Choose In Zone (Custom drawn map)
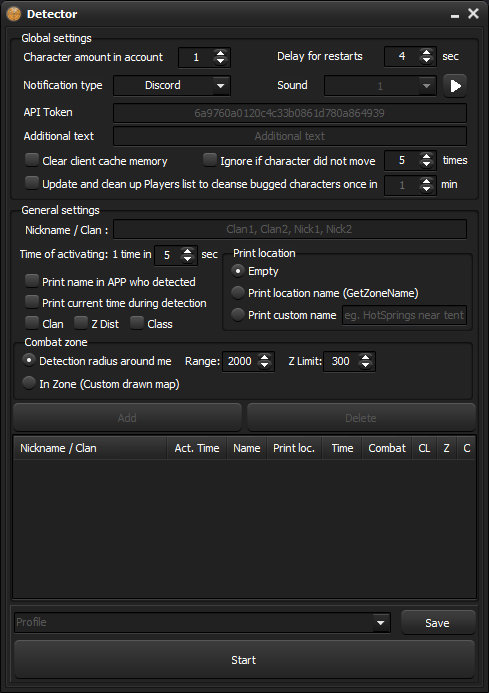This screenshot has height=693, width=489. pyautogui.click(x=29, y=383)
